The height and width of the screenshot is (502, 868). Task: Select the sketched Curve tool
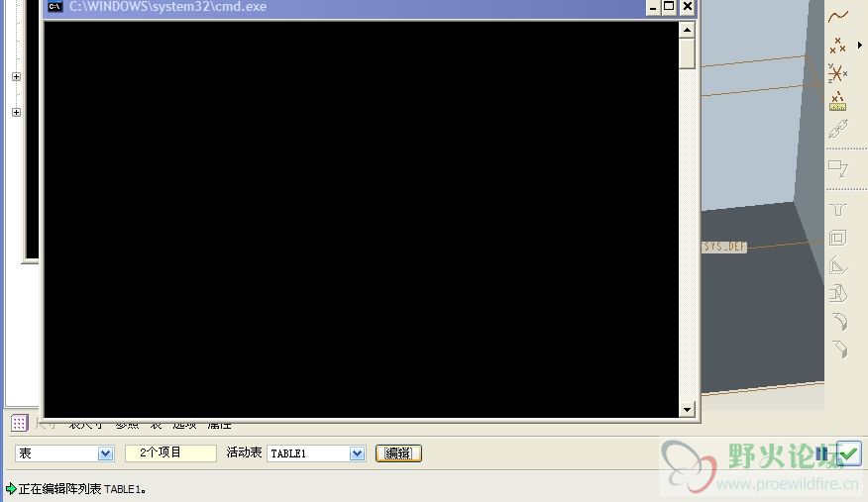838,17
